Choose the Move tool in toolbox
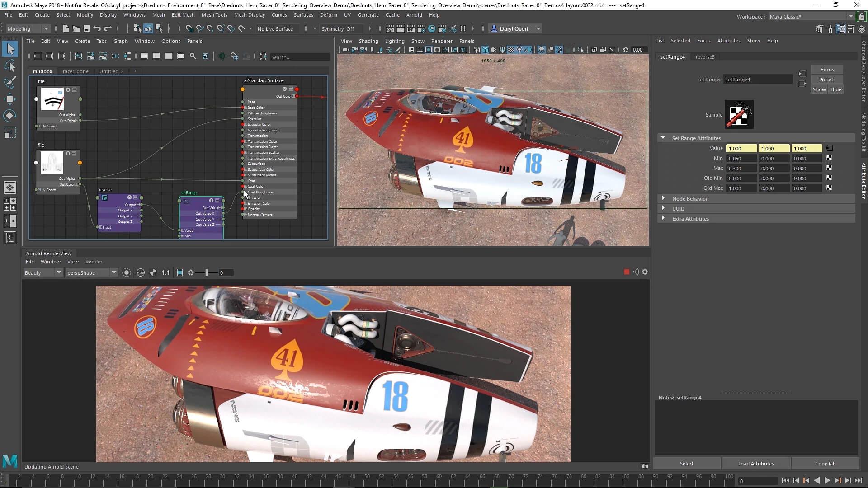The height and width of the screenshot is (488, 868). [10, 99]
